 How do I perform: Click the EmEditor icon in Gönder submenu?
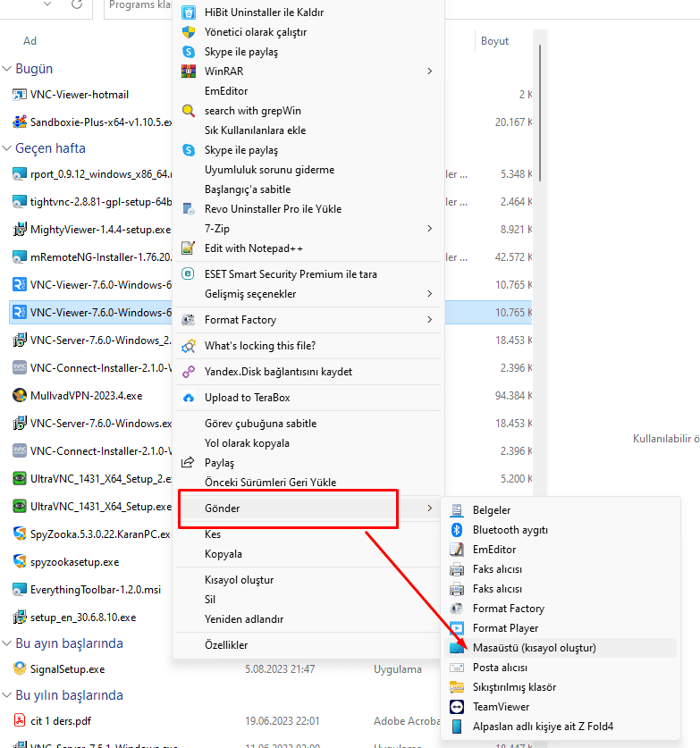point(457,550)
